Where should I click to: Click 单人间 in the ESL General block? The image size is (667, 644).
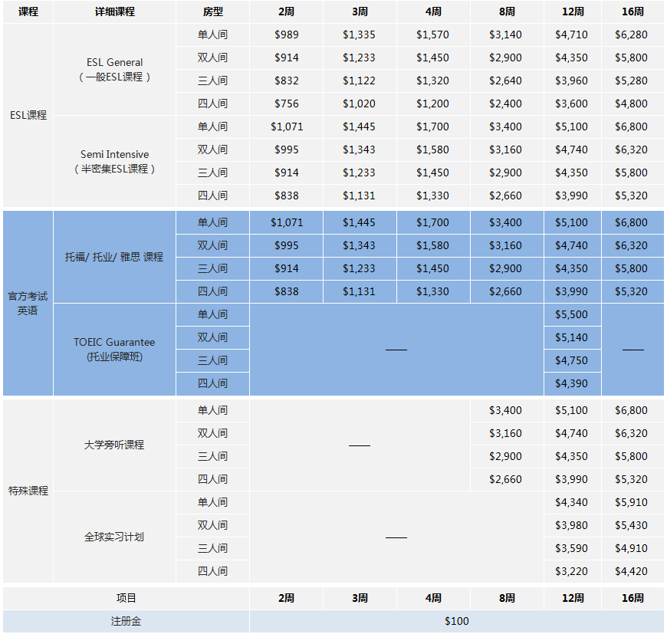212,34
